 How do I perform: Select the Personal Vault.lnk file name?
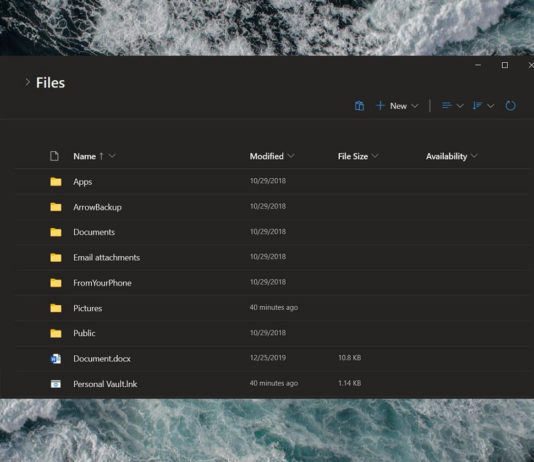[105, 384]
